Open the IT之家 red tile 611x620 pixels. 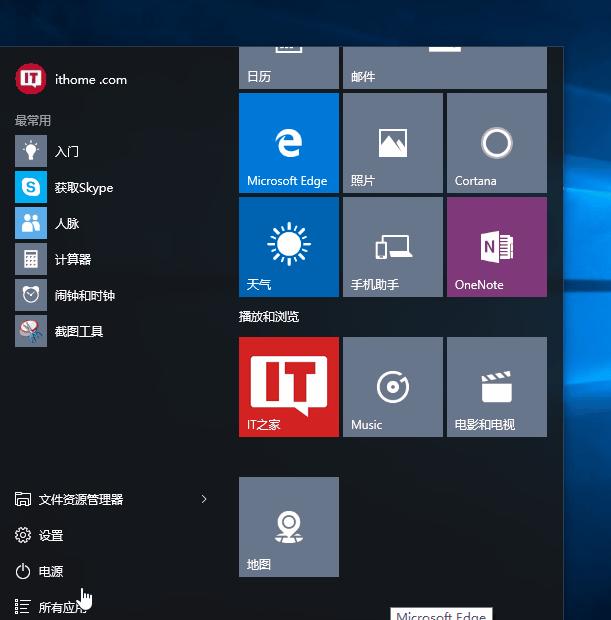pyautogui.click(x=289, y=387)
